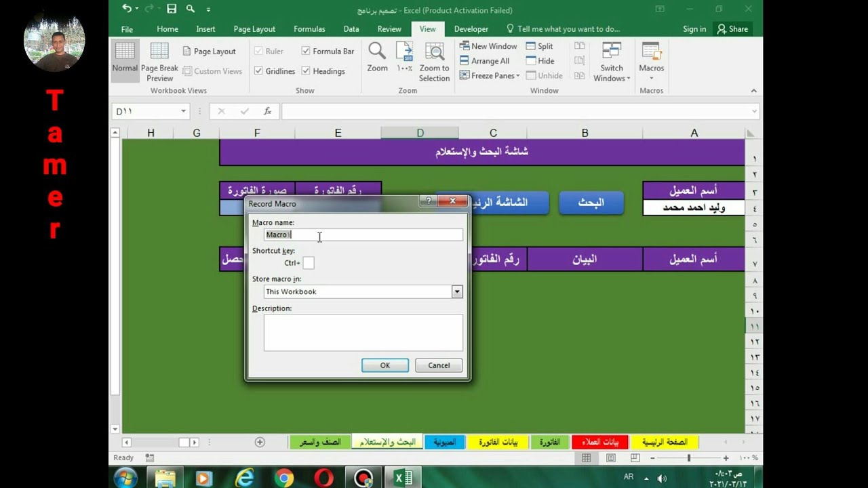Click the Windows Start button
Viewport: 868px width, 488px height.
(126, 478)
